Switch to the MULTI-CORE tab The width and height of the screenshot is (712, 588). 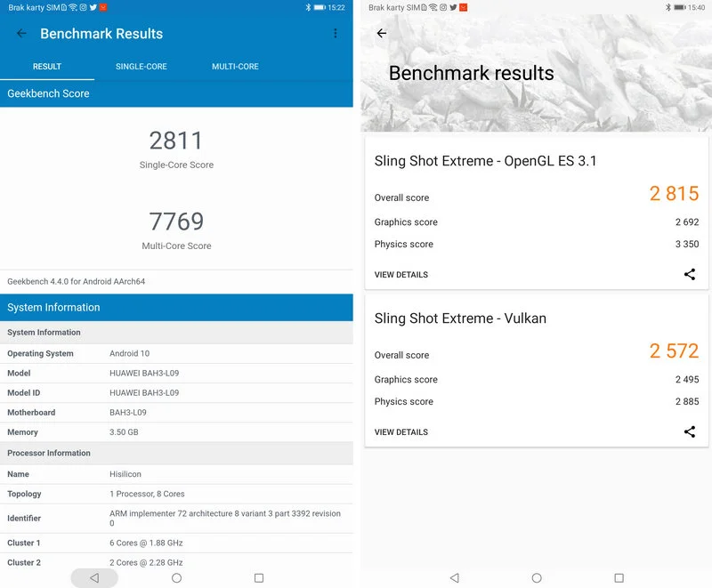(235, 66)
